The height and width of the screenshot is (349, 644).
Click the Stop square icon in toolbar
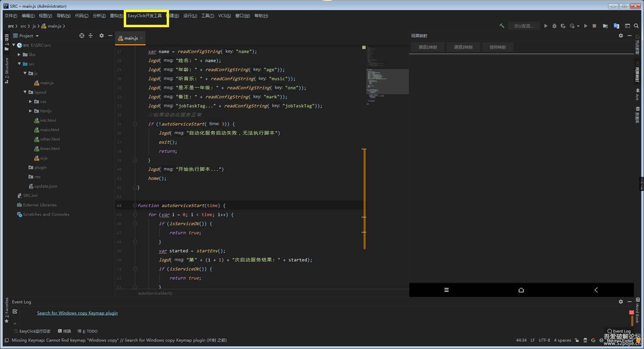[594, 26]
